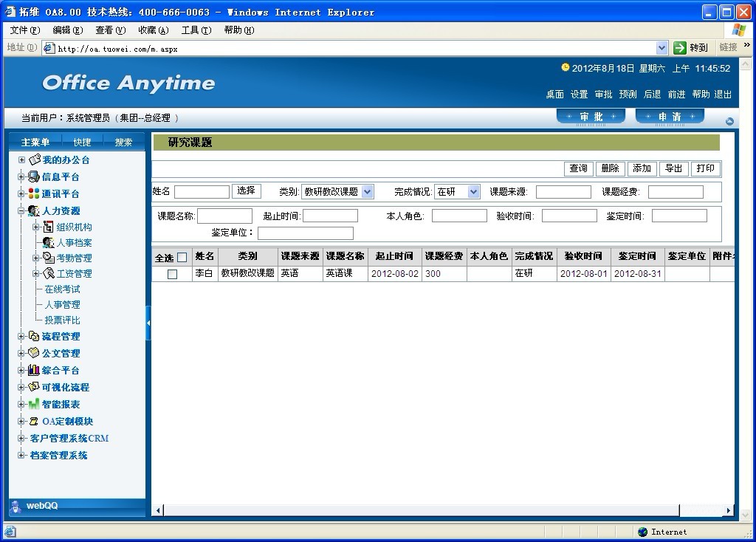Image resolution: width=756 pixels, height=542 pixels.
Task: Click the 组织机构 chart icon
Action: 49,227
